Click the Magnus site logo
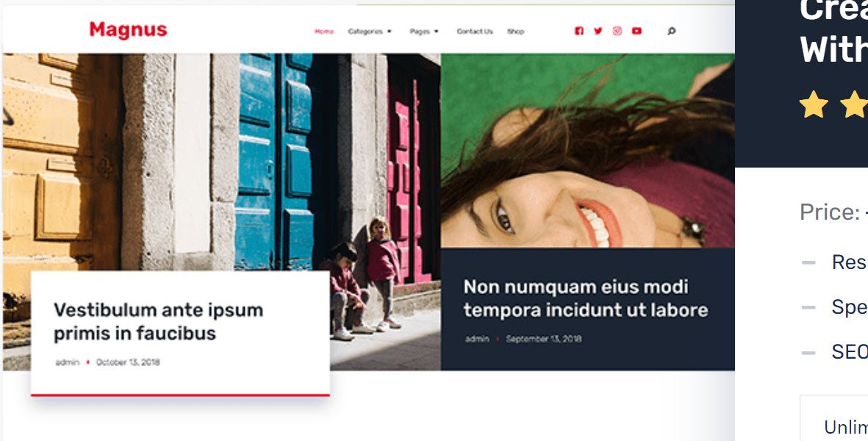Screen dimensions: 868x441 (x=128, y=30)
